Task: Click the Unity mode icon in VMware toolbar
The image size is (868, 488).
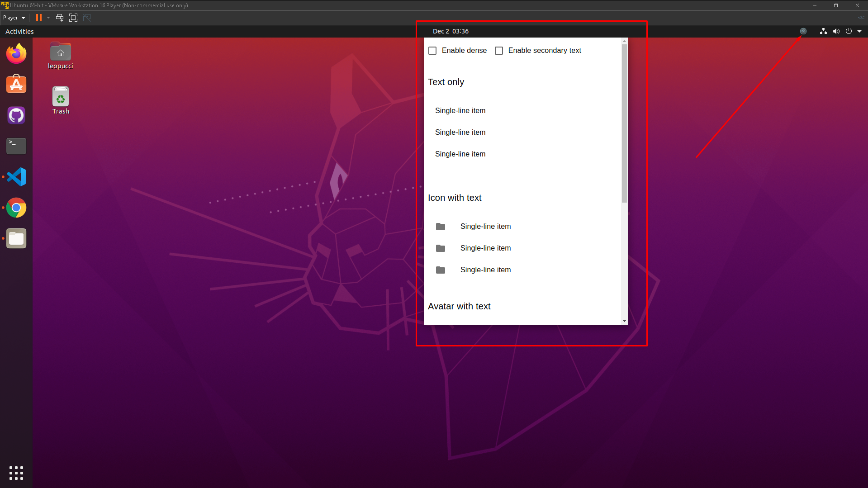Action: point(87,18)
